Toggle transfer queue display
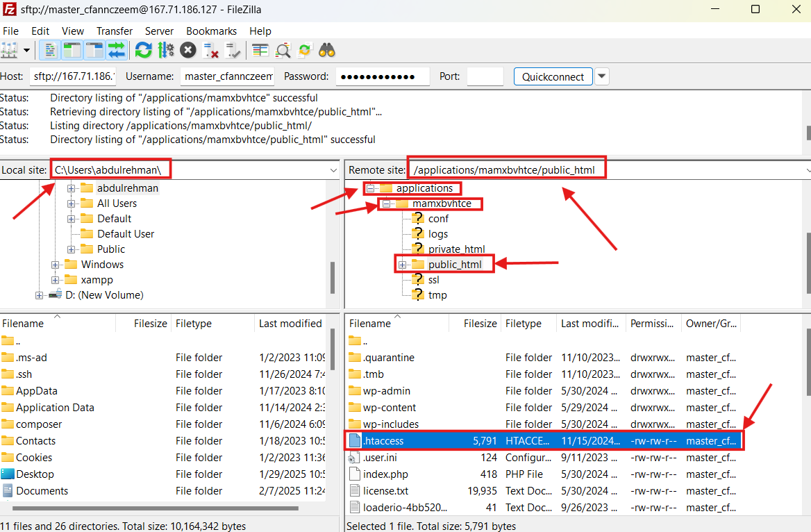 [116, 50]
